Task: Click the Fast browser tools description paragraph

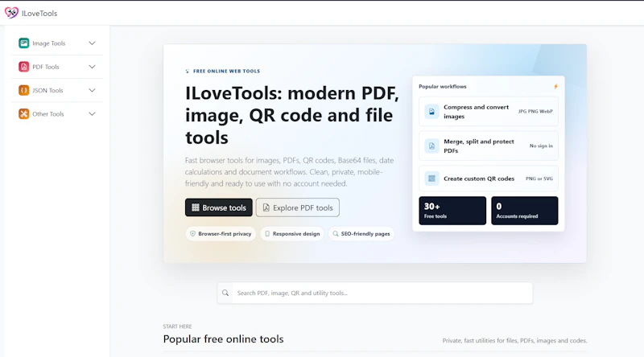Action: pos(289,172)
